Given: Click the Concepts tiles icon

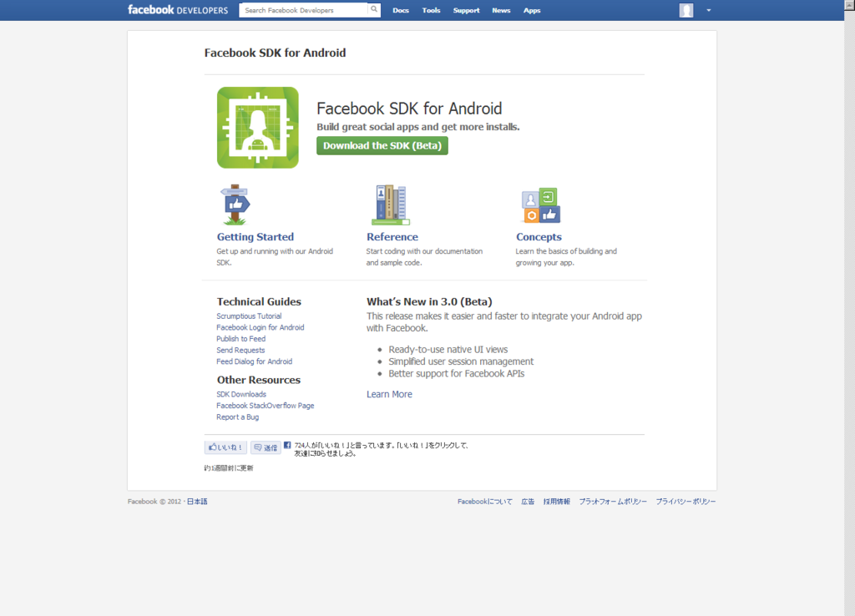Looking at the screenshot, I should tap(541, 205).
